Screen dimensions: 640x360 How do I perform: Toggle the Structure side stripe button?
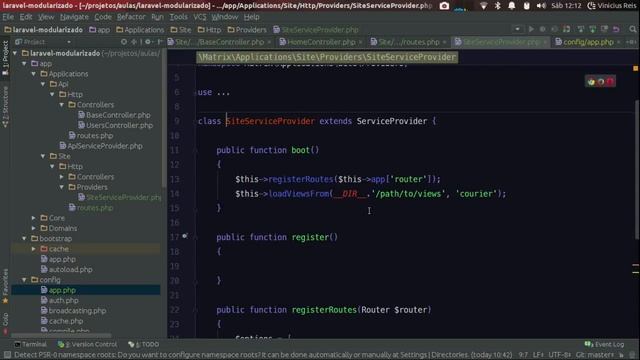pos(5,107)
